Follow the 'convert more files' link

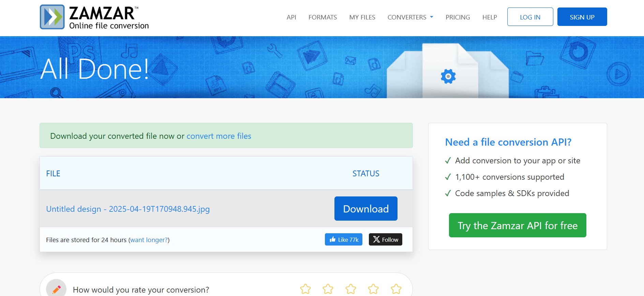(x=219, y=136)
